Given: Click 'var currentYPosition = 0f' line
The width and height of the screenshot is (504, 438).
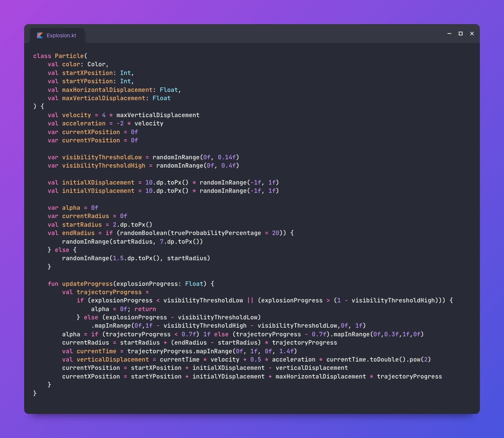Looking at the screenshot, I should coord(93,140).
